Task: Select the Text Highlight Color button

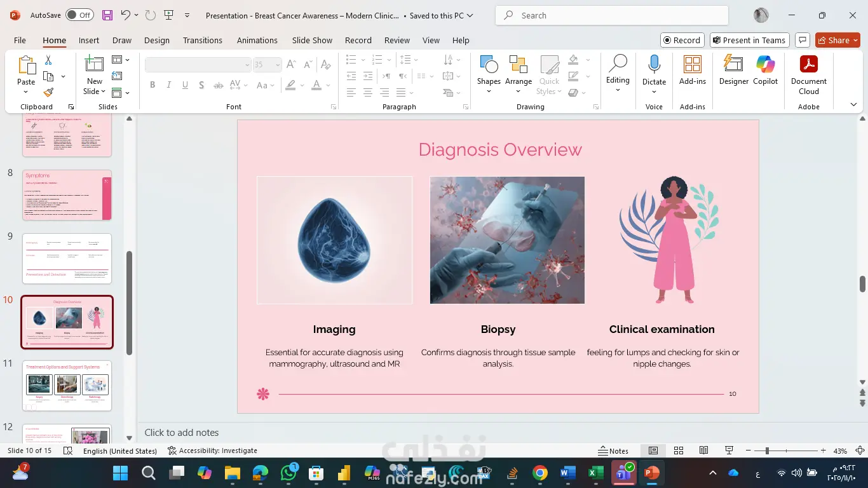Action: tap(291, 85)
